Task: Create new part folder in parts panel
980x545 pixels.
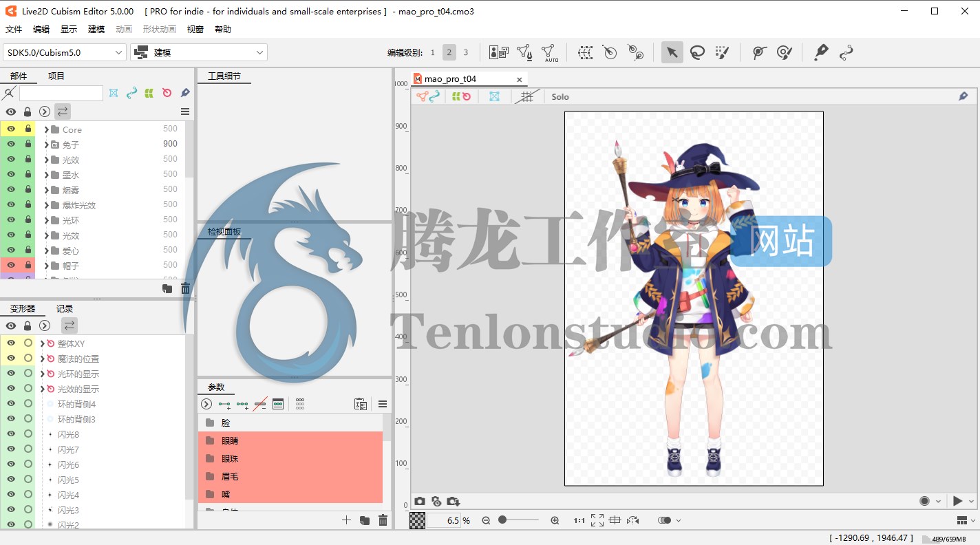Action: 167,288
